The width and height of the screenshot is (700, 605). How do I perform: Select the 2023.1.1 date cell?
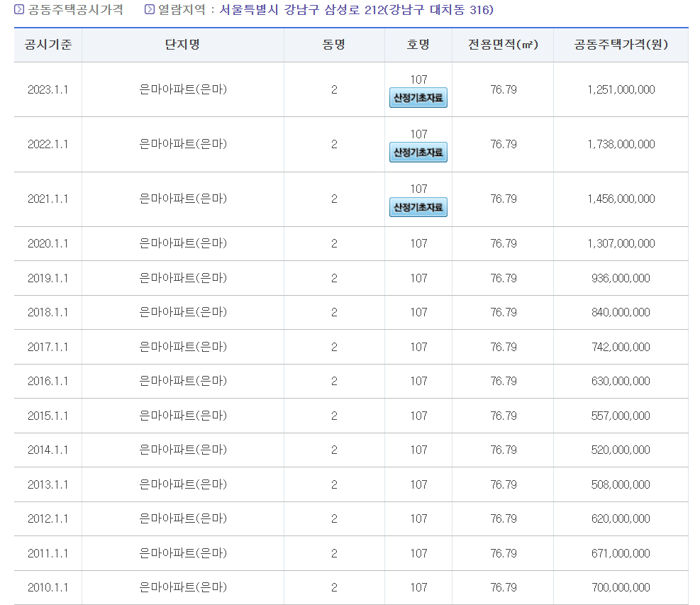(x=47, y=89)
